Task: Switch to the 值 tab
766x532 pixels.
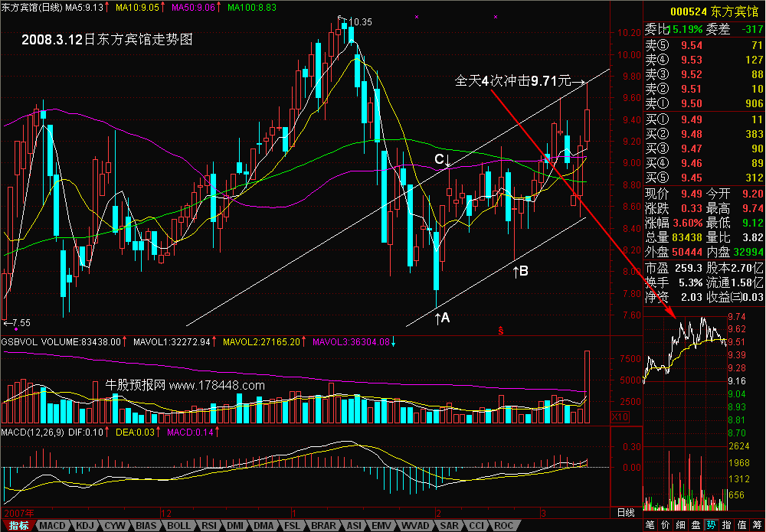Action: [x=741, y=525]
